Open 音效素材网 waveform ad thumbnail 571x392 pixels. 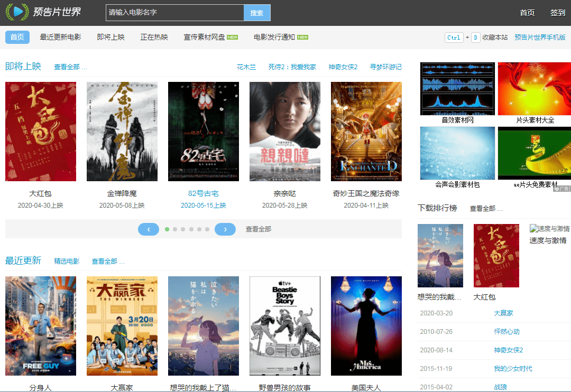[457, 89]
